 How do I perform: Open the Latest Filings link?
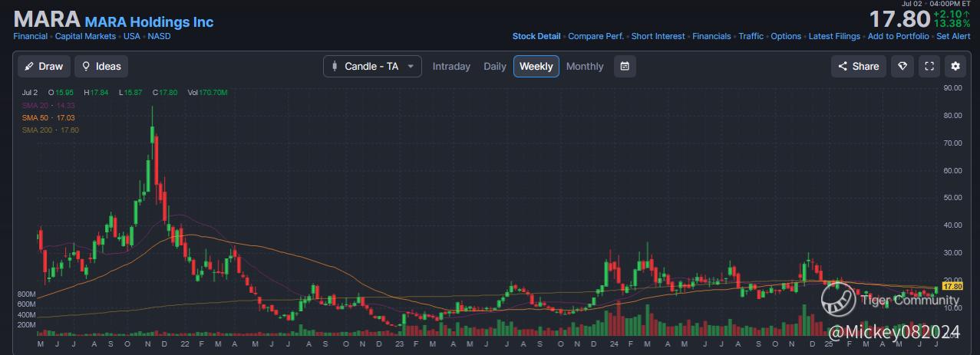(834, 36)
